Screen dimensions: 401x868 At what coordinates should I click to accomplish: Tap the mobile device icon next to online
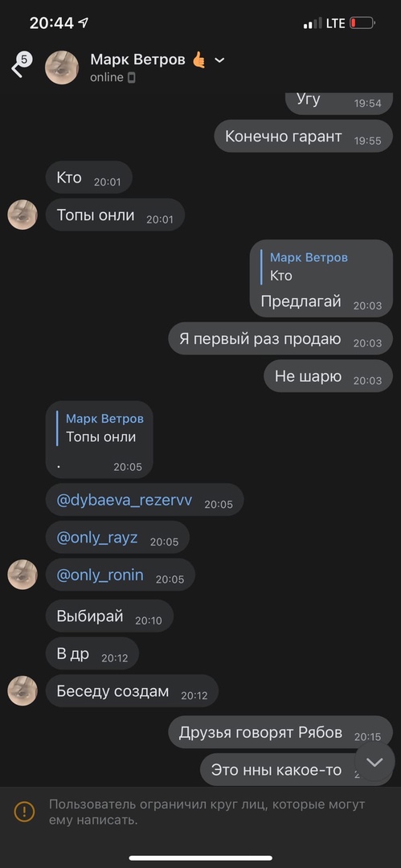point(131,77)
